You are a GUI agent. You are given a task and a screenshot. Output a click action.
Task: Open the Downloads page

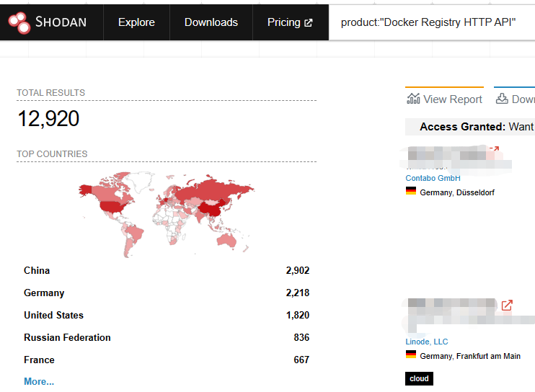point(211,22)
